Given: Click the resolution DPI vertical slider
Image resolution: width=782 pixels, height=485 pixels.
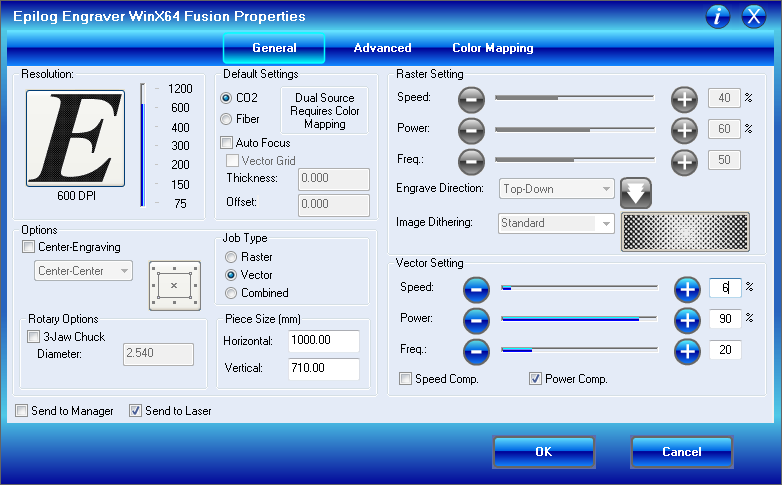Looking at the screenshot, I should point(143,145).
